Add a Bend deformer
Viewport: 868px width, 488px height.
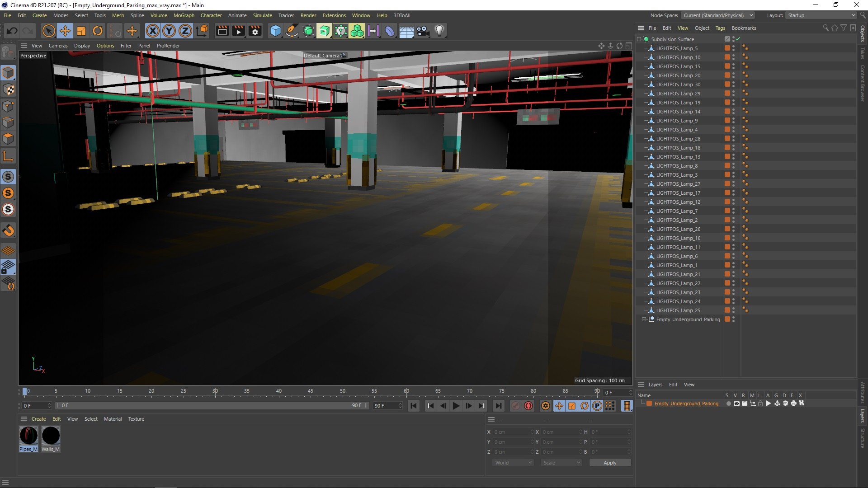pyautogui.click(x=390, y=31)
